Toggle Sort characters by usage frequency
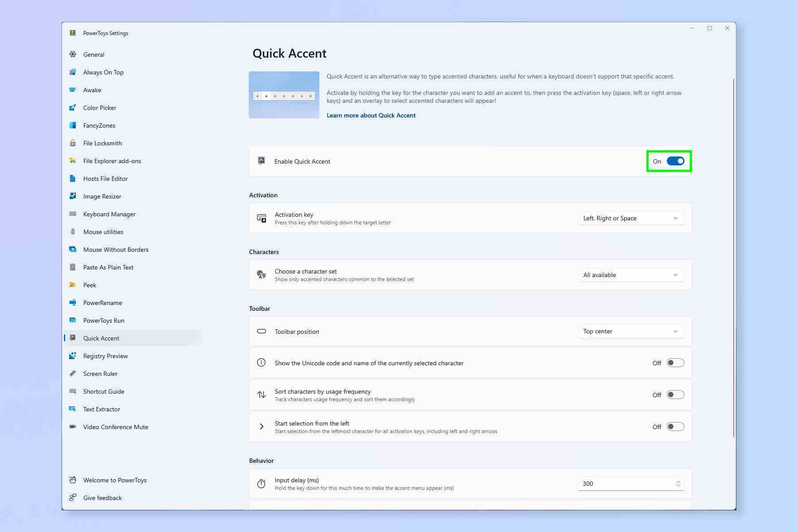 675,395
